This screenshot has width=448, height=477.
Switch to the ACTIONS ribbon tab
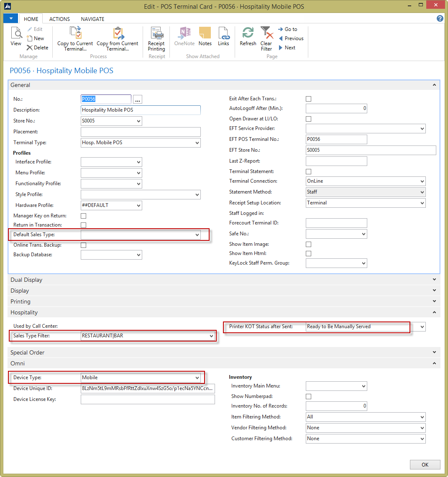coord(59,19)
